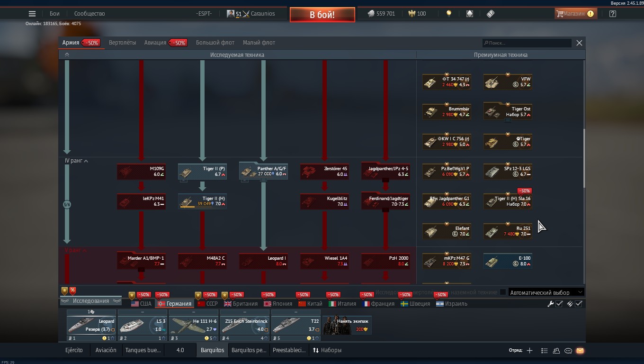This screenshot has width=644, height=364.
Task: Select the Tiger II (H) Sla.16 pack card
Action: coord(508,201)
